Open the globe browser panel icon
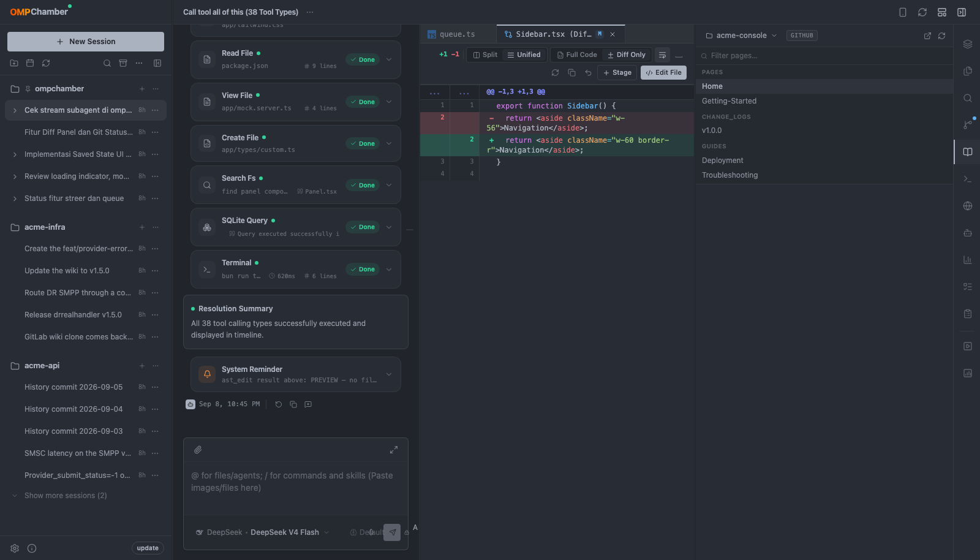The height and width of the screenshot is (560, 980). [x=968, y=206]
